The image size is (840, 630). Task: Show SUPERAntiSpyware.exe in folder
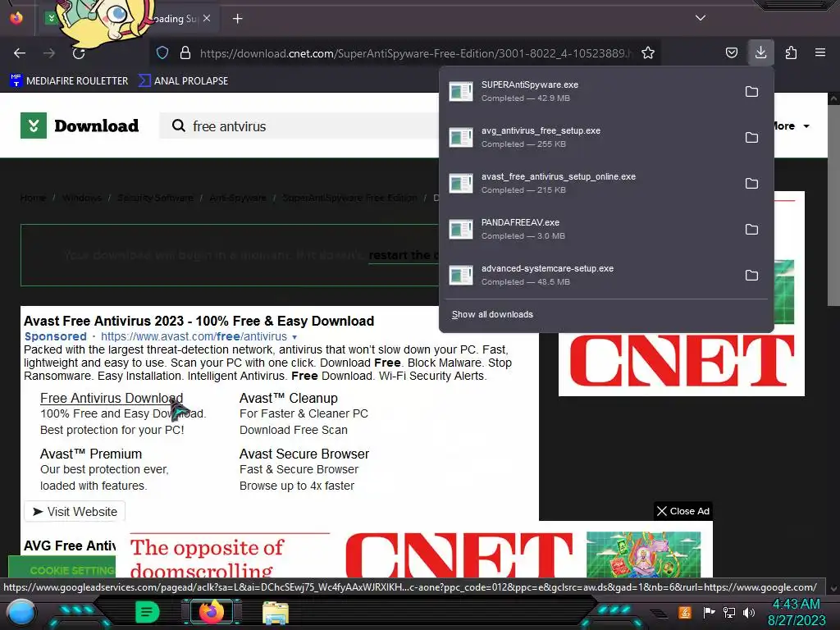[x=751, y=92]
